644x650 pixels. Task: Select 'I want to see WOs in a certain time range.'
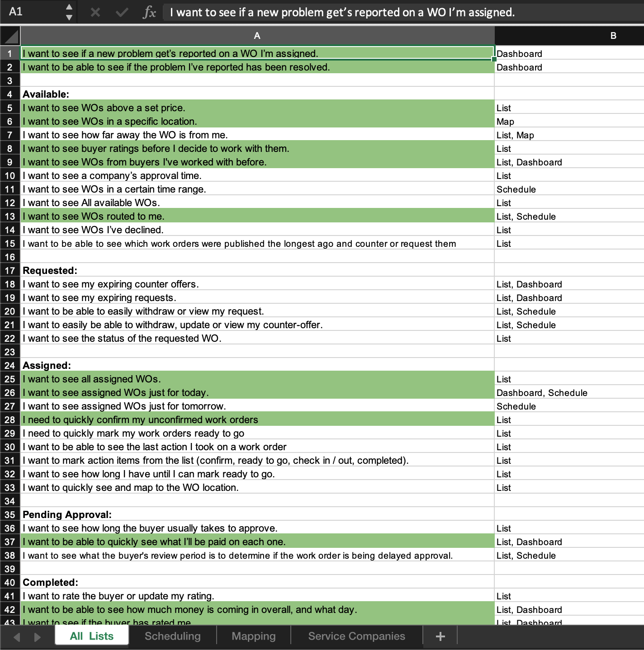(x=257, y=189)
